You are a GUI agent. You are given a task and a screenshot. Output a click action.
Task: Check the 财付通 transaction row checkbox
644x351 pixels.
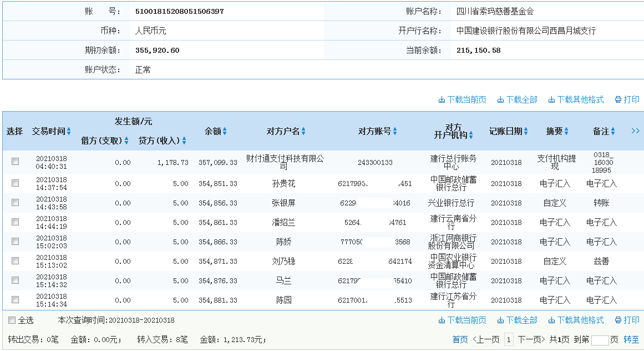(x=16, y=161)
